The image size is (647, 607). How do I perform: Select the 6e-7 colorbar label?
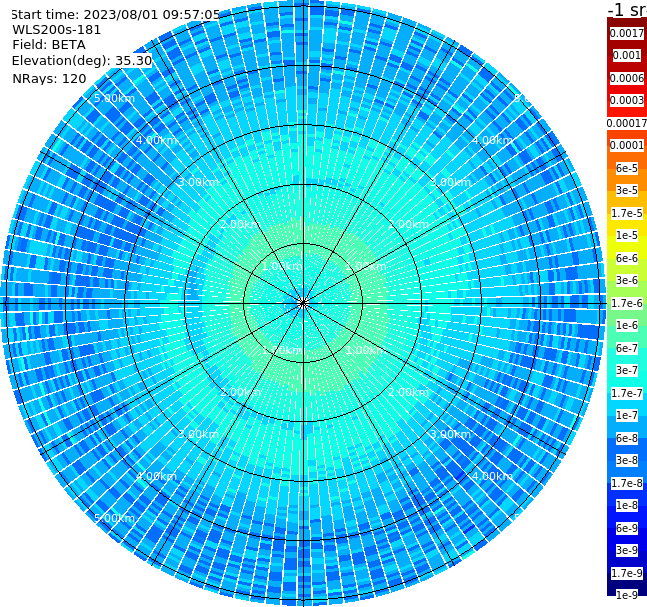coord(627,348)
